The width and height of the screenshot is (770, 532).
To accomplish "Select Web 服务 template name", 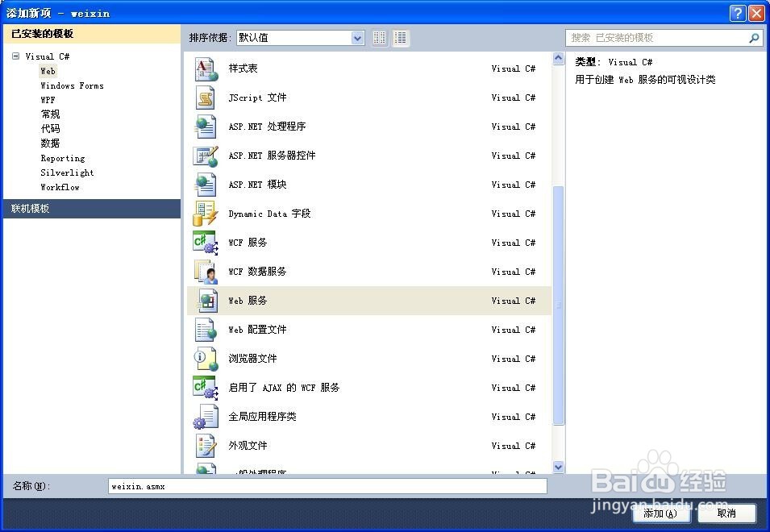I will tap(248, 301).
